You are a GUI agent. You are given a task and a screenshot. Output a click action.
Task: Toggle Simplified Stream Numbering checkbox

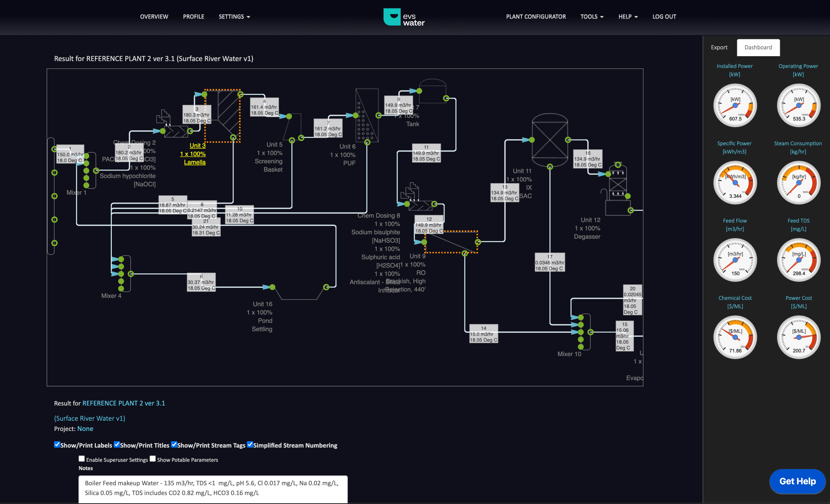click(x=250, y=444)
